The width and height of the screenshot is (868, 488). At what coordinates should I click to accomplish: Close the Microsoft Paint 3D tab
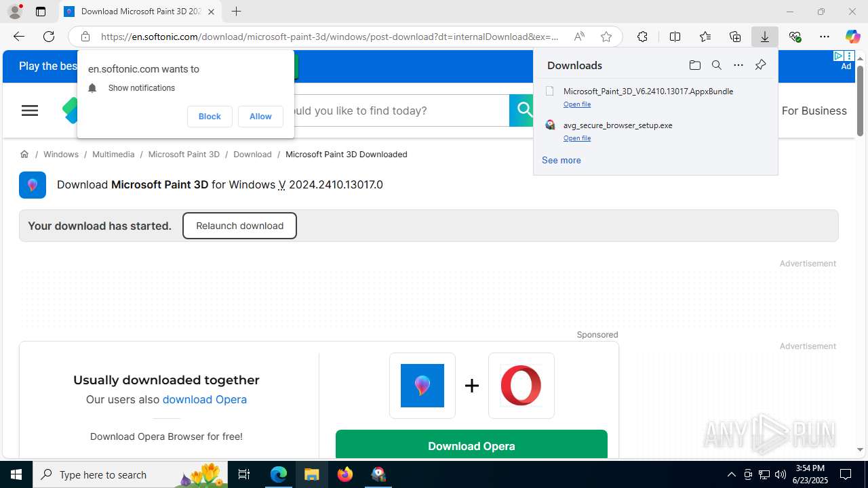pos(211,12)
